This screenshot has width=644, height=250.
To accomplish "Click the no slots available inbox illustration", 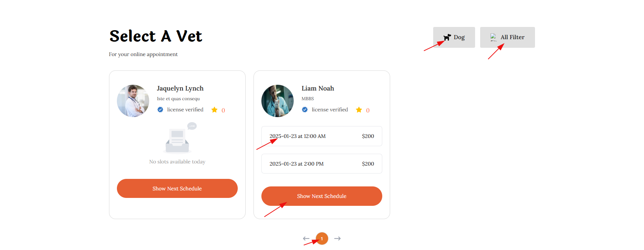I will tap(178, 139).
